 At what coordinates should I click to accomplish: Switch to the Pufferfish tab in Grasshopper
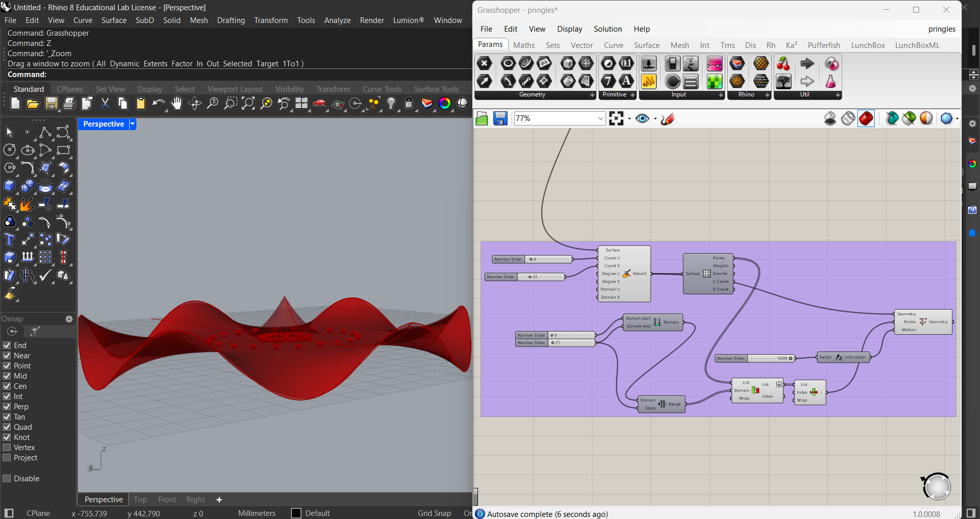point(824,45)
